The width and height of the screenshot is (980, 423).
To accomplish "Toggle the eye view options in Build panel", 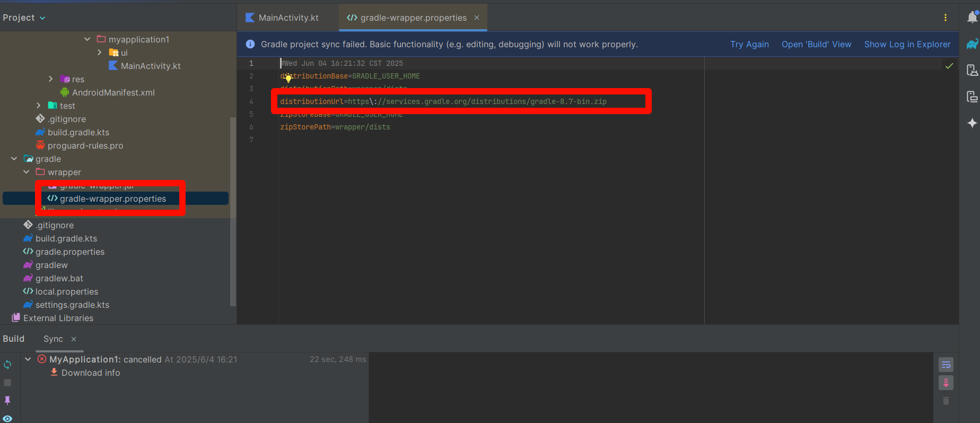I will [x=7, y=418].
